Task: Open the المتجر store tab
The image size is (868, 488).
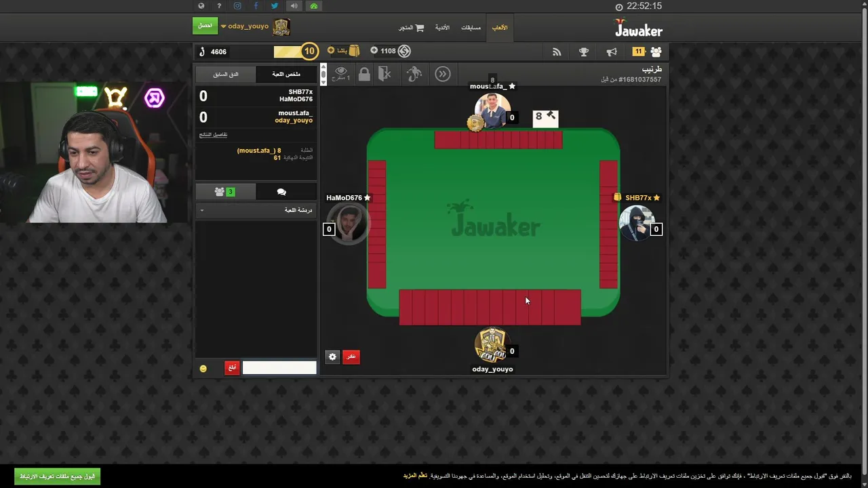Action: coord(411,28)
